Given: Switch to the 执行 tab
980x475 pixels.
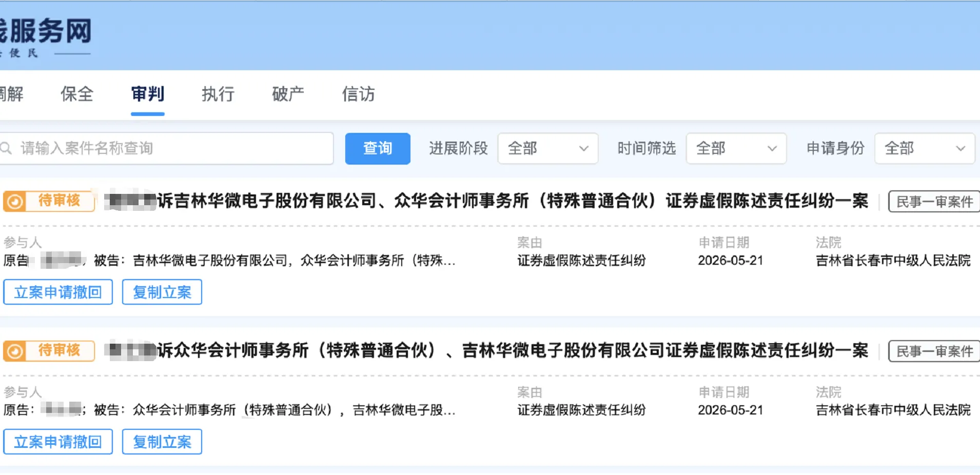Looking at the screenshot, I should click(218, 94).
